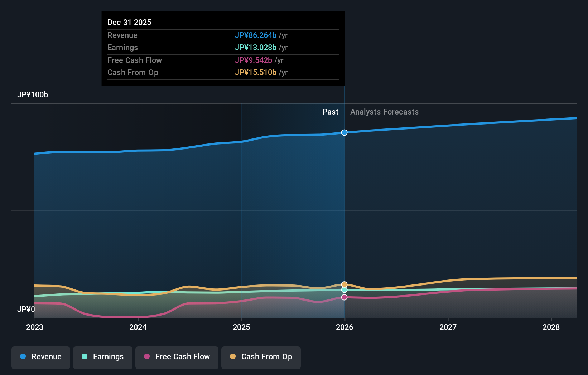The image size is (588, 375).
Task: Select the Free Cash Flow marker below the Earnings marker
Action: [344, 297]
